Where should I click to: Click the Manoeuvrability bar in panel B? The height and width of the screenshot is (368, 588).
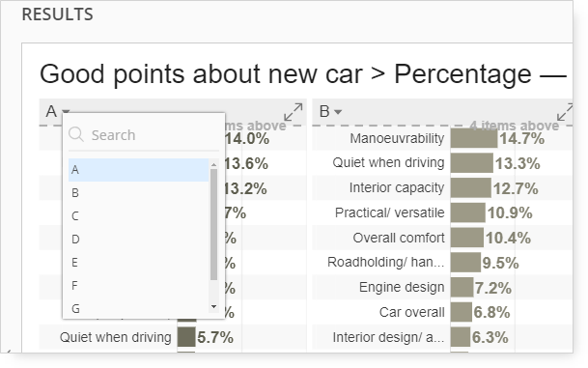[x=474, y=138]
